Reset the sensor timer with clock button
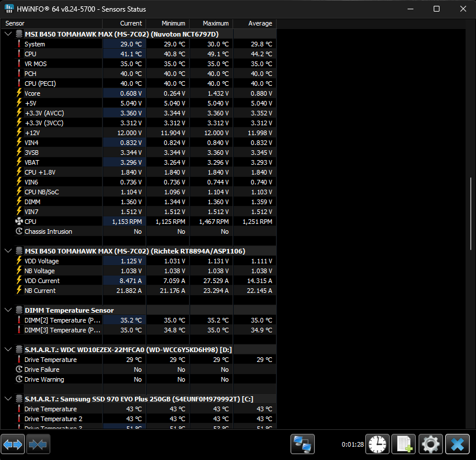The width and height of the screenshot is (476, 460). pos(377,444)
